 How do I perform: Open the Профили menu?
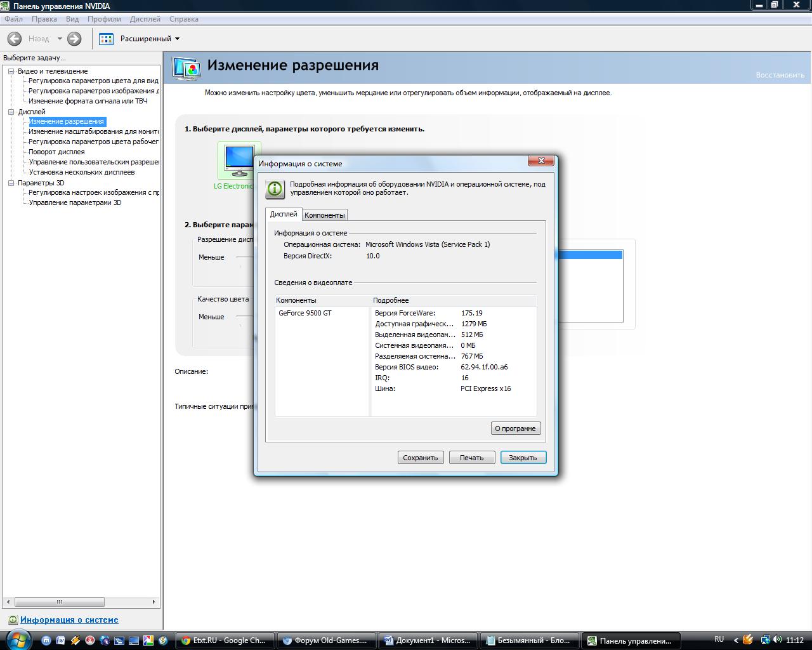[104, 19]
